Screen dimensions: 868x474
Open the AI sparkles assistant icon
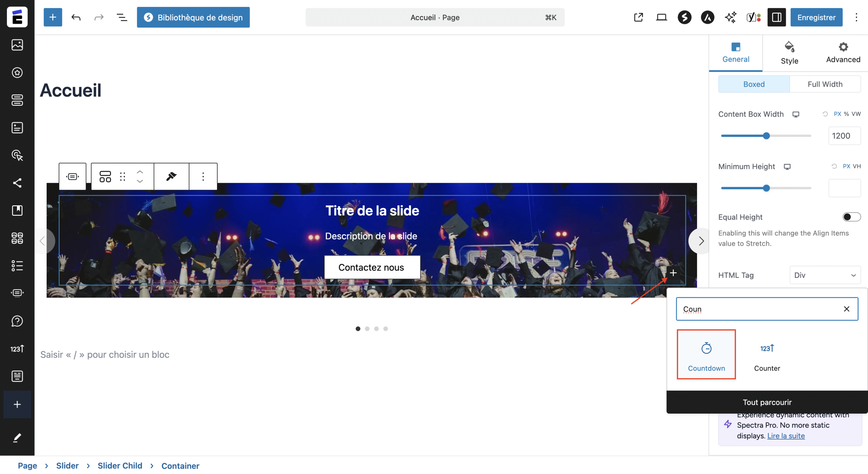point(730,17)
